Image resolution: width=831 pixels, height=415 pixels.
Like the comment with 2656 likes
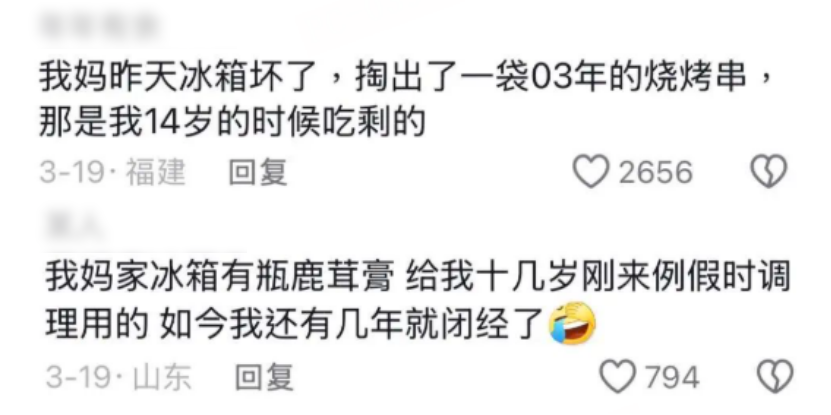(591, 172)
